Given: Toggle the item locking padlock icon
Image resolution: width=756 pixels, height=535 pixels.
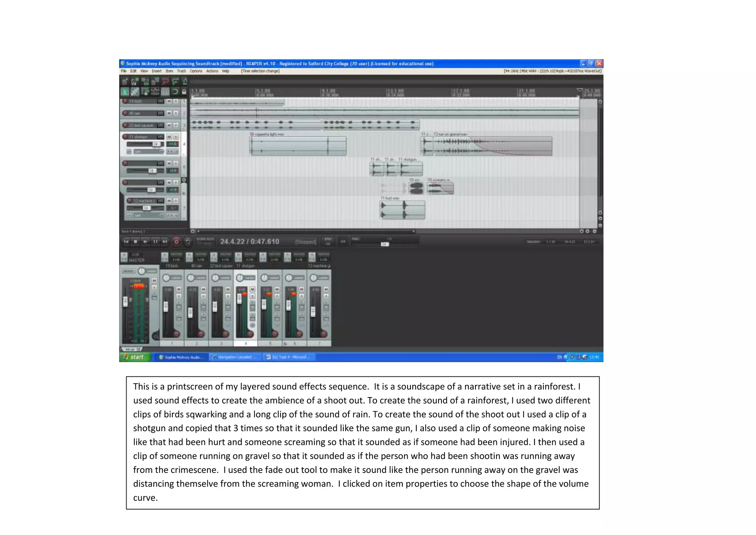Looking at the screenshot, I should tap(184, 92).
